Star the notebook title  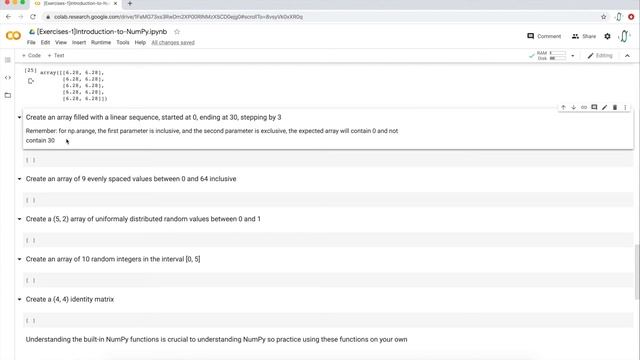177,32
